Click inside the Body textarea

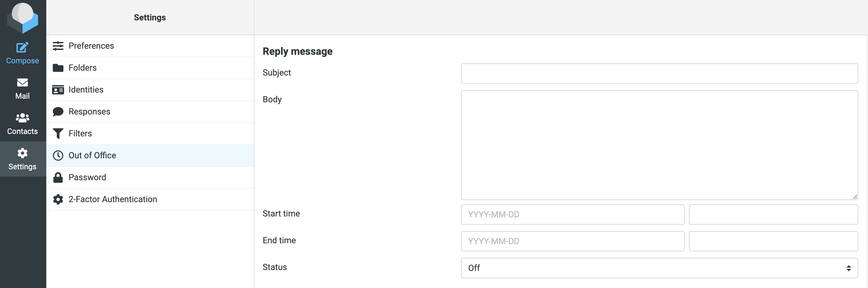coord(659,145)
